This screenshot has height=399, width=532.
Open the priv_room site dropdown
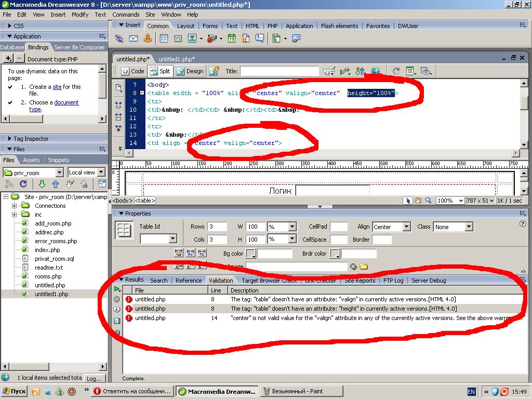(x=59, y=172)
